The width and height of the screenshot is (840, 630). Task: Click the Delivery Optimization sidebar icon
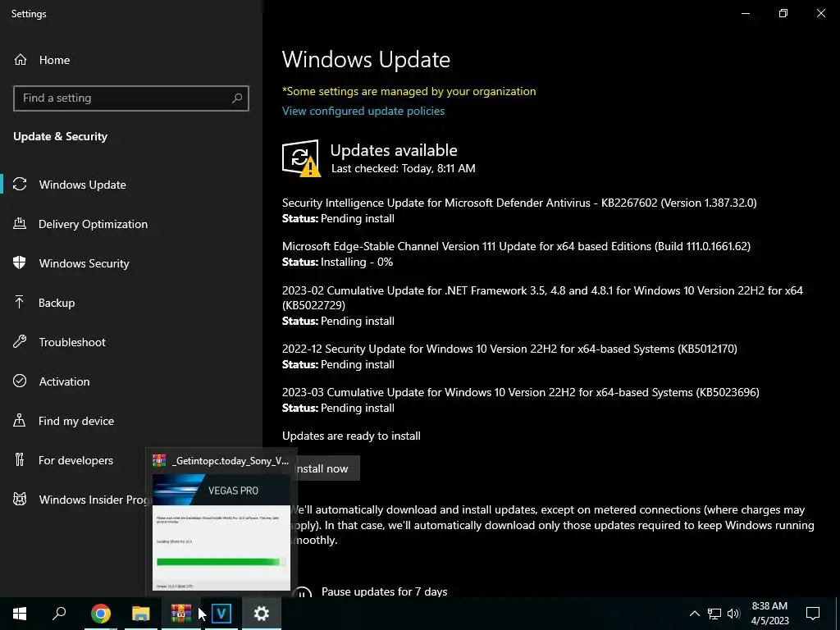(x=20, y=224)
